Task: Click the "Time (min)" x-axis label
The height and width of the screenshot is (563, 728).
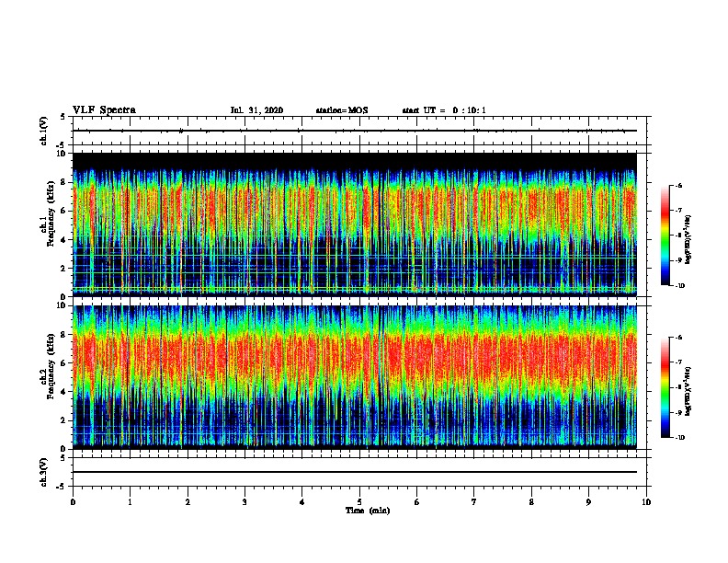Action: click(x=368, y=511)
